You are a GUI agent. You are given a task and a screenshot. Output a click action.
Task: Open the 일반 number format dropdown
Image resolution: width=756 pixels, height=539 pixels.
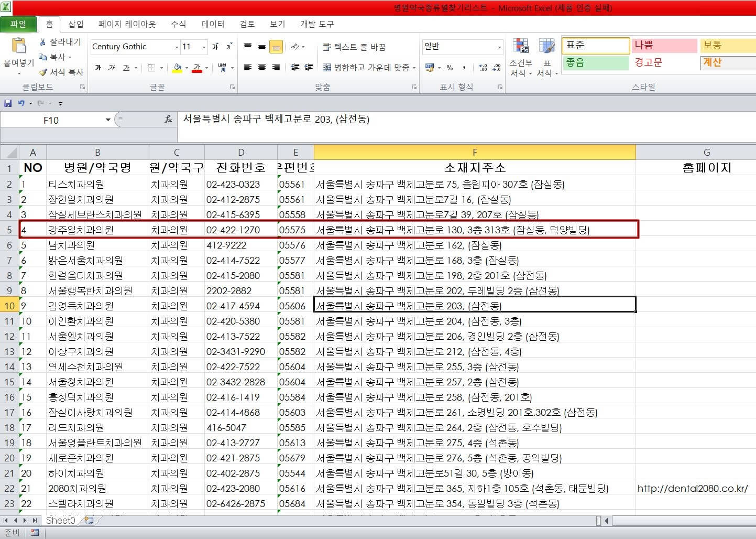tap(498, 47)
